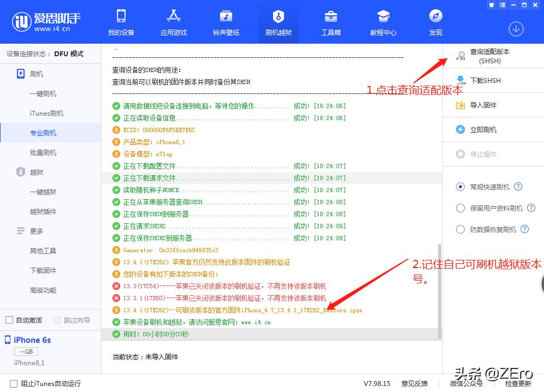Open the main menu list icon

click(501, 5)
